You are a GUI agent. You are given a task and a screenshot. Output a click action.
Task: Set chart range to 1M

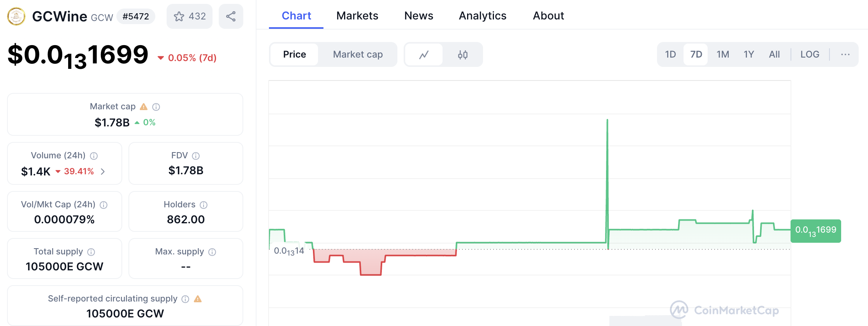723,54
